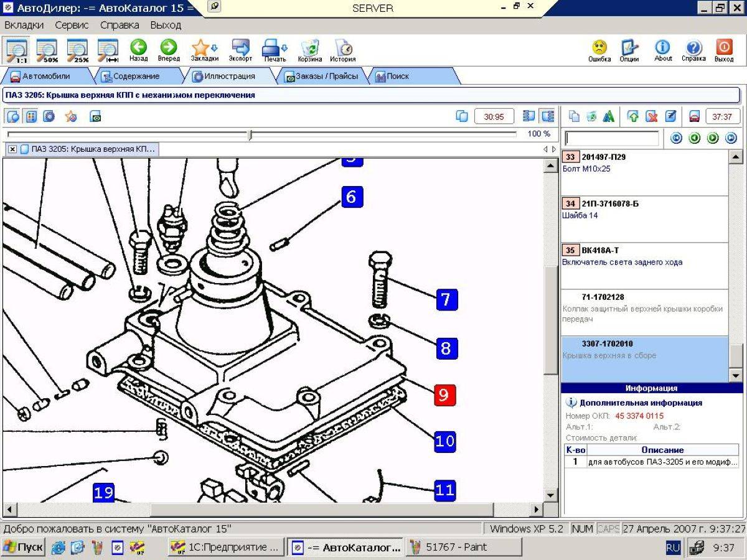747x560 pixels.
Task: Go to previous part with green left arrow
Action: [x=695, y=138]
